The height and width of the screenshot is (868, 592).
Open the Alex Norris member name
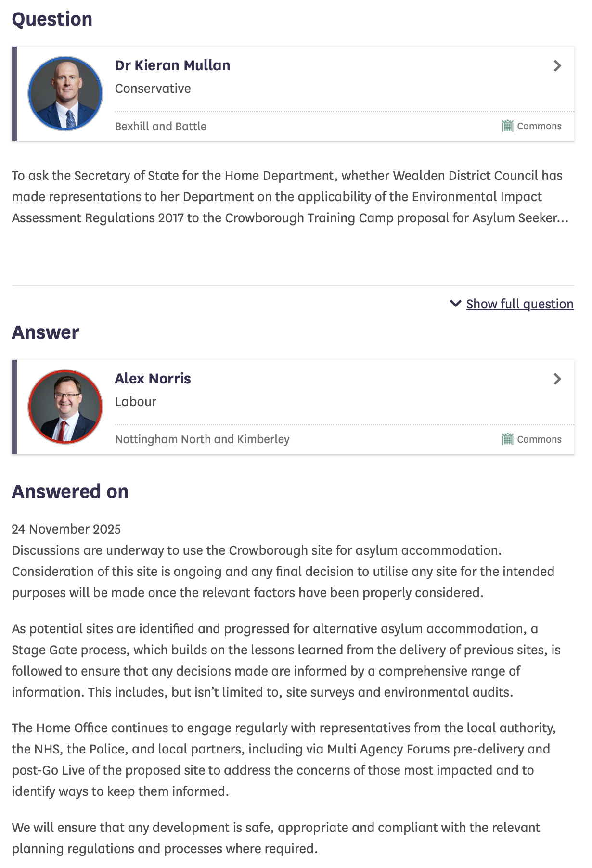pyautogui.click(x=153, y=379)
